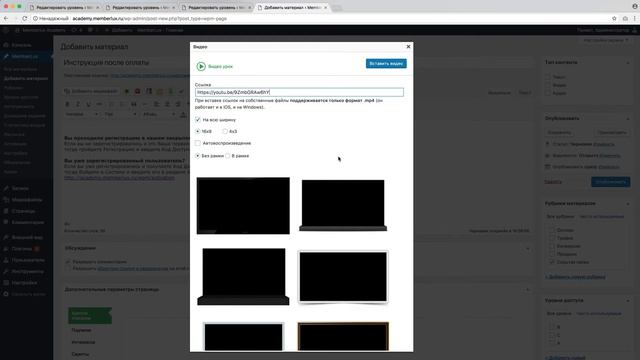Viewport: 640px width, 360px height.
Task: Click into the Ссылка URL input field
Action: tap(299, 92)
